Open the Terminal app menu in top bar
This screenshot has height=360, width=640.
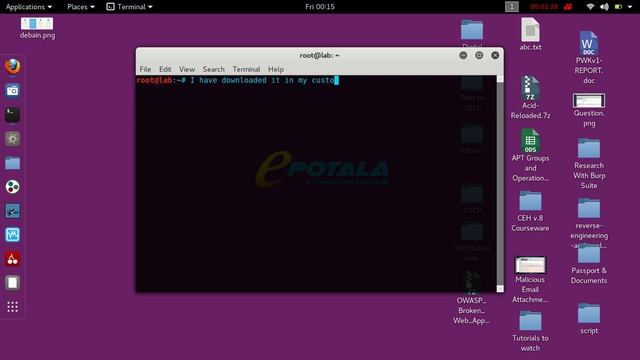click(129, 7)
